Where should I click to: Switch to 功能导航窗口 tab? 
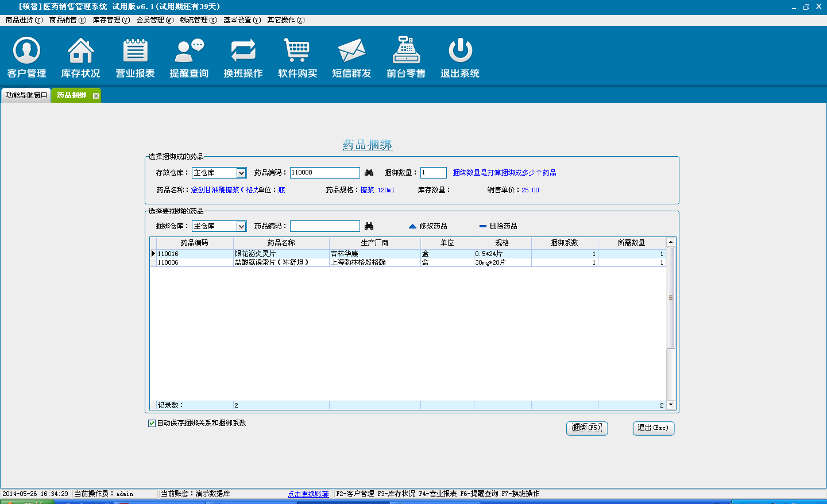click(26, 95)
